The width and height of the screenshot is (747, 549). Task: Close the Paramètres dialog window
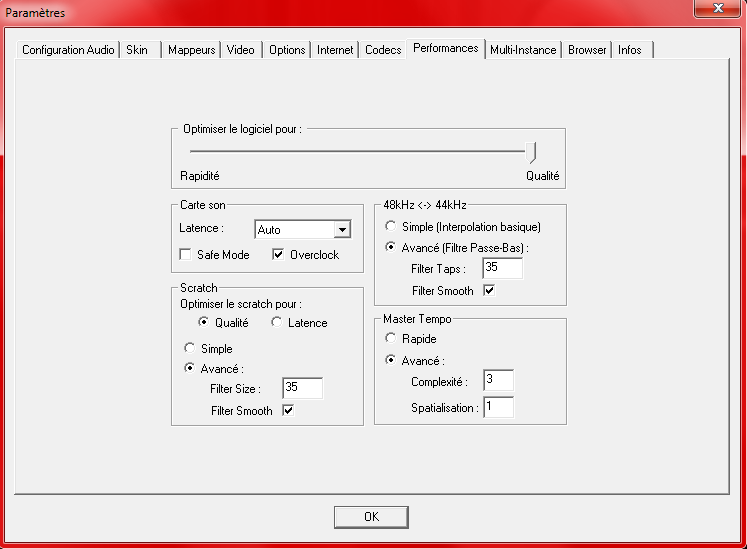pyautogui.click(x=714, y=10)
